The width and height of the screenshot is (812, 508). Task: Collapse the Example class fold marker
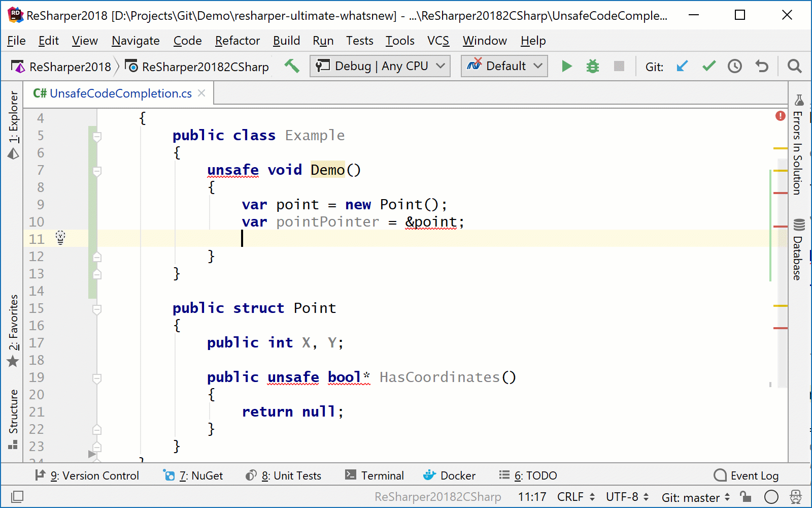pos(97,136)
